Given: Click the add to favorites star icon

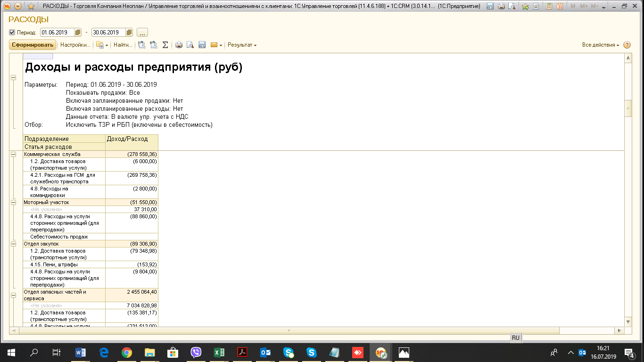Looking at the screenshot, I should pos(31,7).
